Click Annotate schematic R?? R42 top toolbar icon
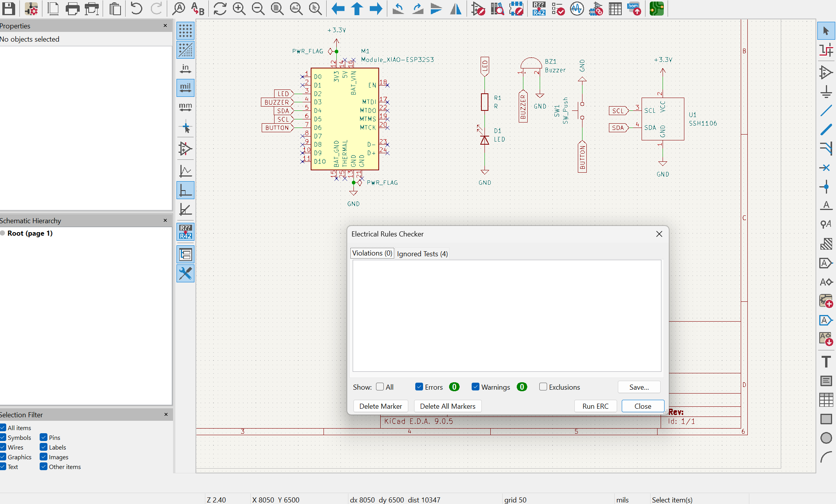836x504 pixels. (539, 8)
